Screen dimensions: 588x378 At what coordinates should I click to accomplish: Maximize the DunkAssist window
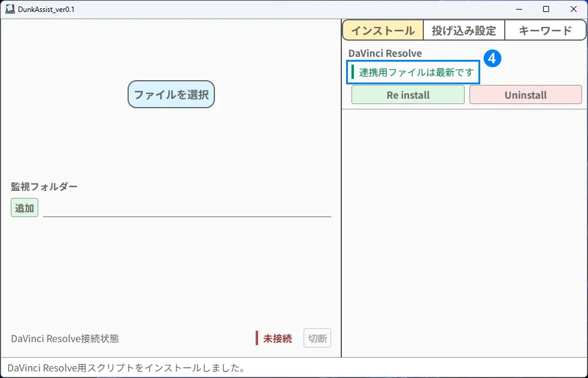[546, 9]
